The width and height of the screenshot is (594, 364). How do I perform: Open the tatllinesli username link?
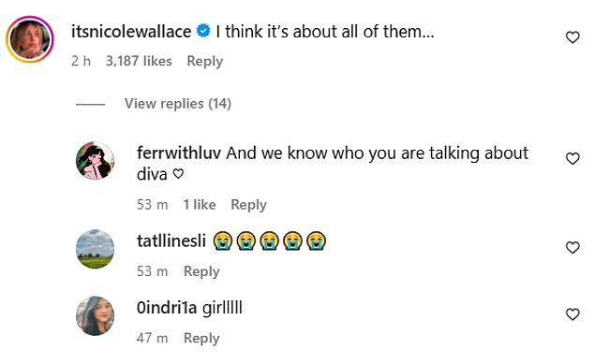click(171, 241)
